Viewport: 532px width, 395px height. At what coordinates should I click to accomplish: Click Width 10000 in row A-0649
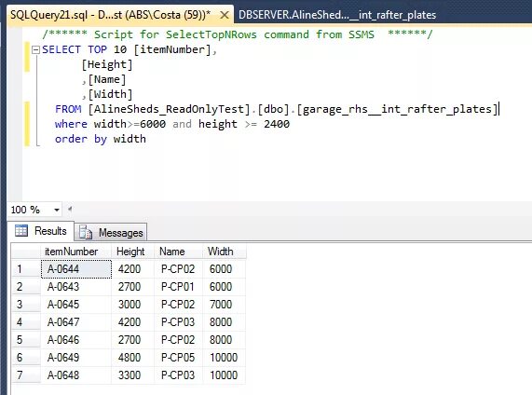pyautogui.click(x=225, y=358)
